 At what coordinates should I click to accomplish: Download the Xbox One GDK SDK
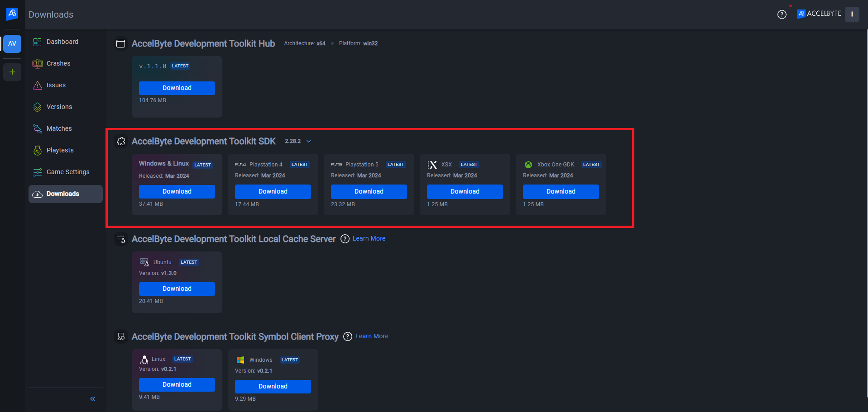coord(561,192)
